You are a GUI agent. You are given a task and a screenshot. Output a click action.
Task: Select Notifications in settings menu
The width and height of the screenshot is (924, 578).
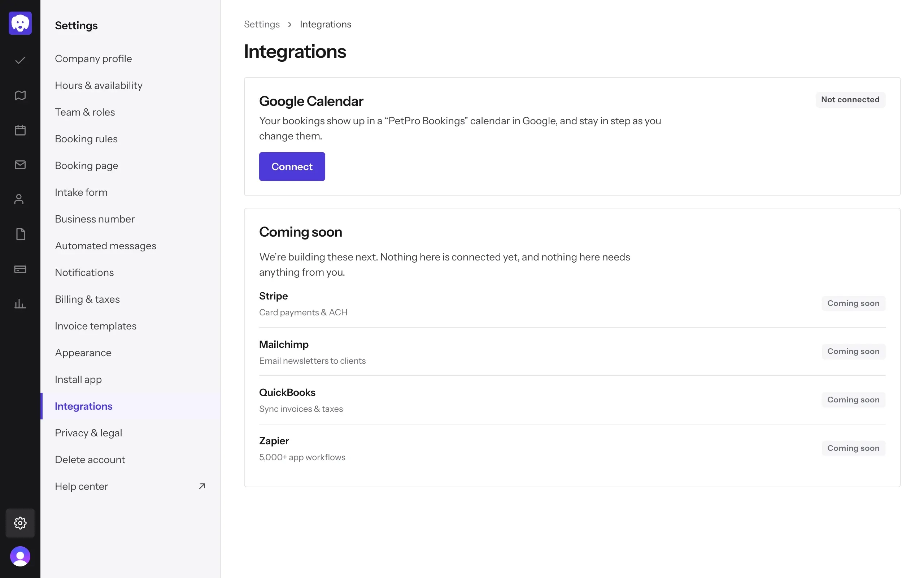(131, 272)
